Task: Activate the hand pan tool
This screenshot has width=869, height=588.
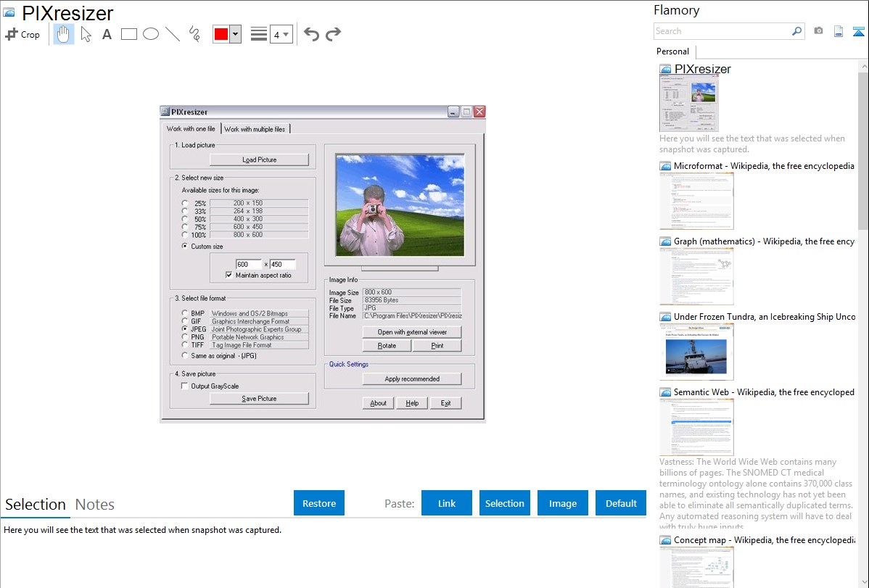Action: [x=63, y=34]
